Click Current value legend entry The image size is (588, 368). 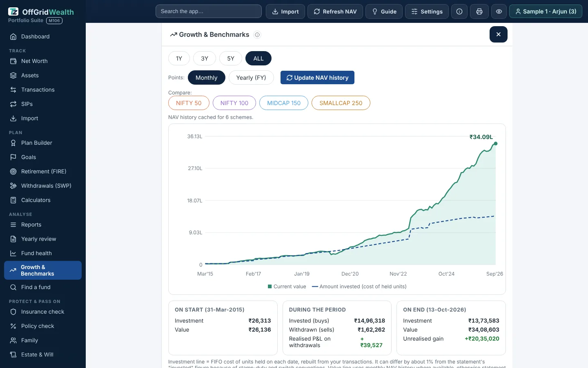point(287,287)
